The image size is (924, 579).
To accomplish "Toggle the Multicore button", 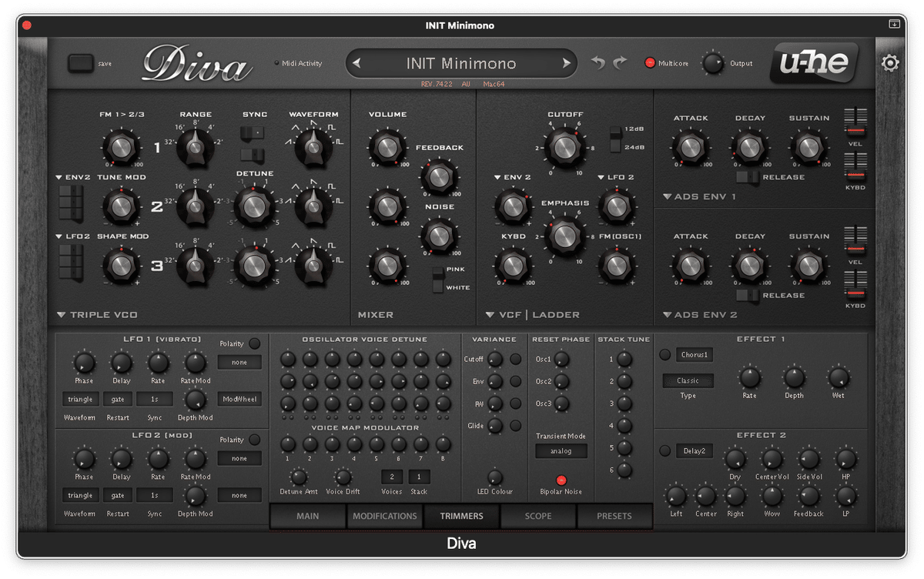I will (x=650, y=63).
